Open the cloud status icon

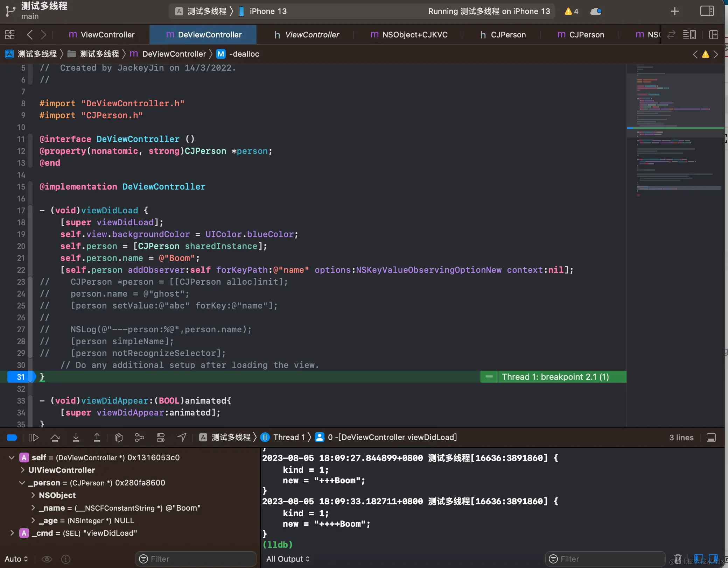click(x=596, y=12)
